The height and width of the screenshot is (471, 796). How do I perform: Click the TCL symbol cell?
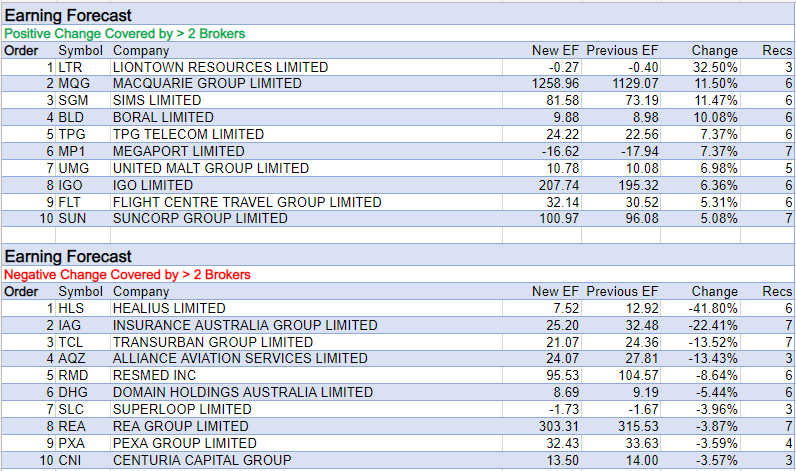click(71, 342)
